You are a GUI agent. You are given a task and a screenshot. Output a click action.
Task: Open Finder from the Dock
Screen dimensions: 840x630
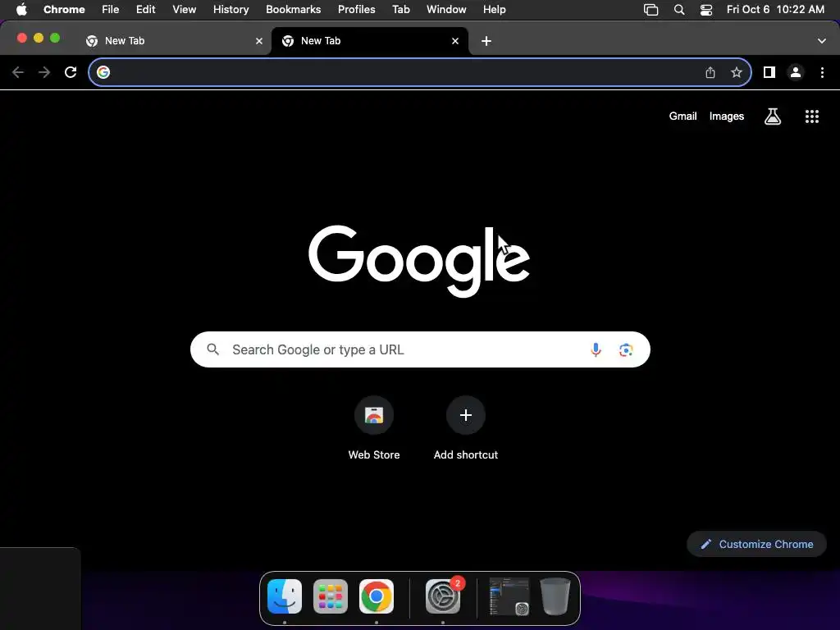click(285, 596)
